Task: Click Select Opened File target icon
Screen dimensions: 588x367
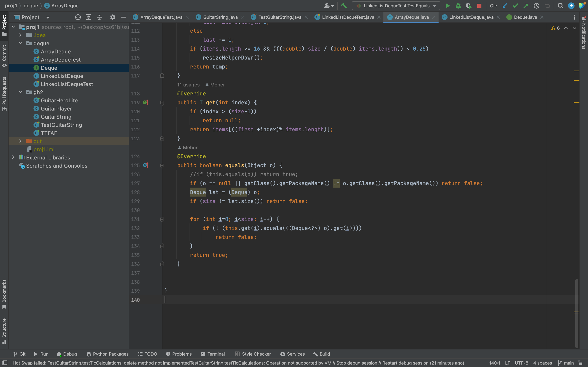Action: (78, 17)
